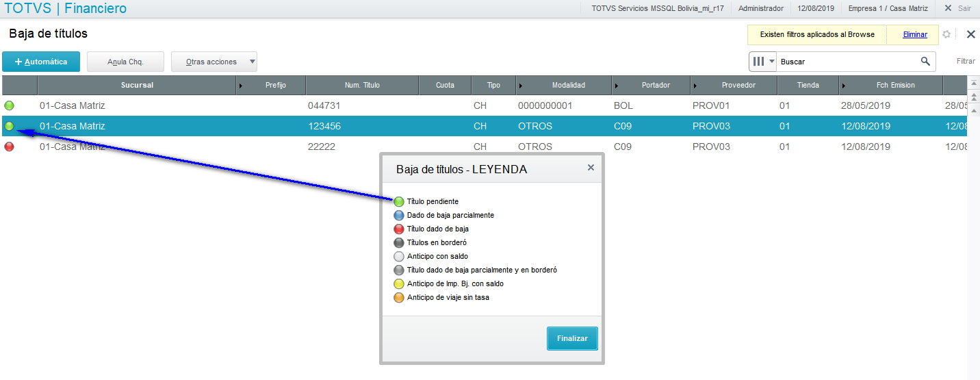Close the LEYENDA dialog with X
Screen dimensions: 980x380
(x=591, y=168)
